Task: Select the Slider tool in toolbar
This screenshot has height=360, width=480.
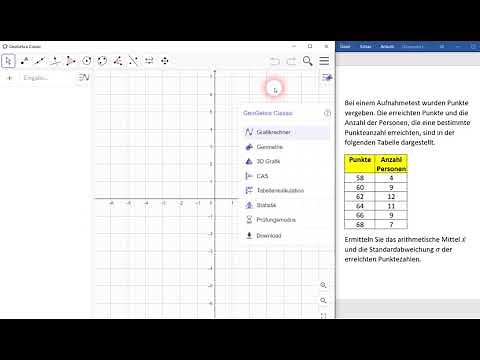Action: pyautogui.click(x=149, y=61)
